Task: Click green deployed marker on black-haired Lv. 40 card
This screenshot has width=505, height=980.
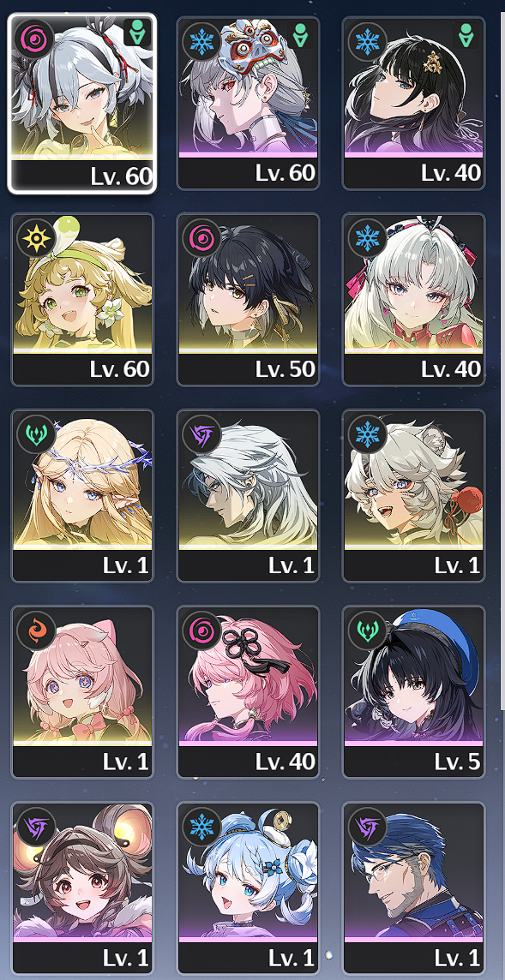Action: tap(466, 34)
